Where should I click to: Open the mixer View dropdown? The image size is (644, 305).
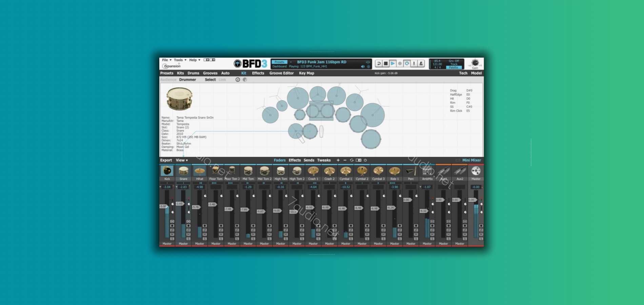click(182, 160)
